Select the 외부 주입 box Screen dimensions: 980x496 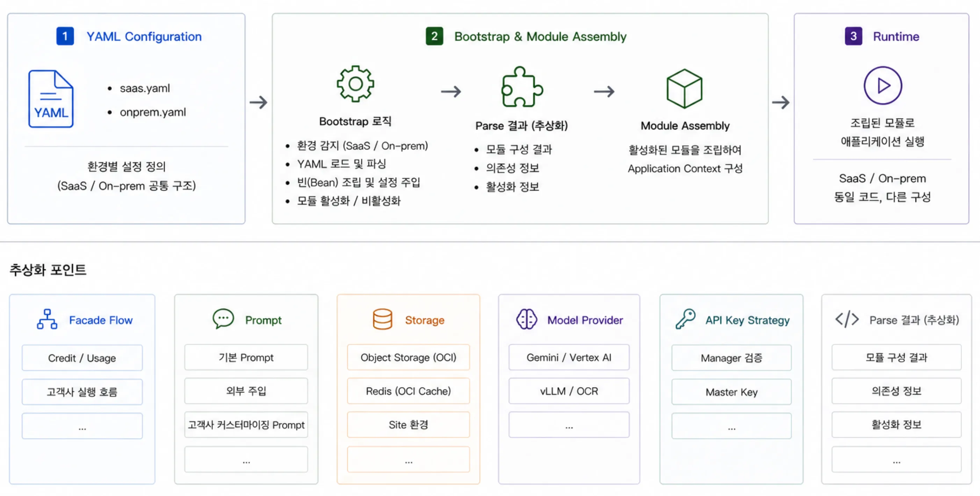tap(246, 391)
